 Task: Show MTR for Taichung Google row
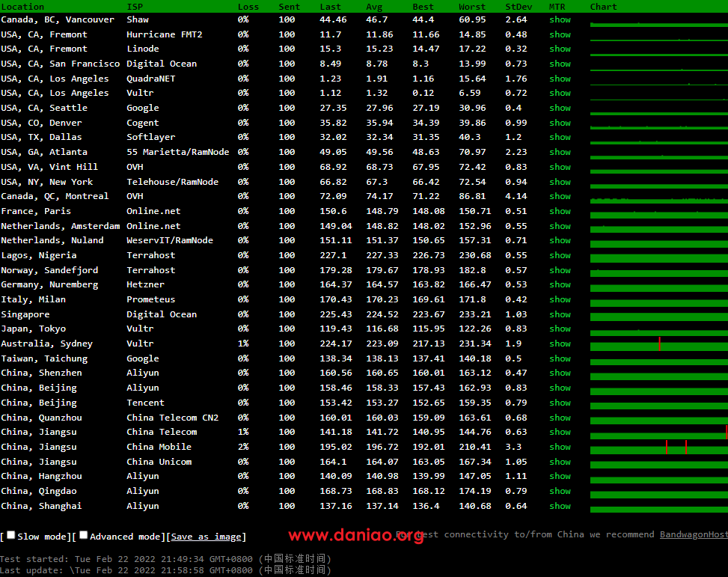click(x=560, y=358)
